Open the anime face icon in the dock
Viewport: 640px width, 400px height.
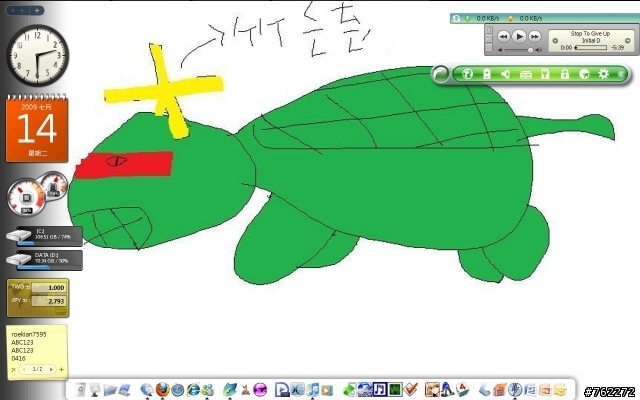pos(432,389)
